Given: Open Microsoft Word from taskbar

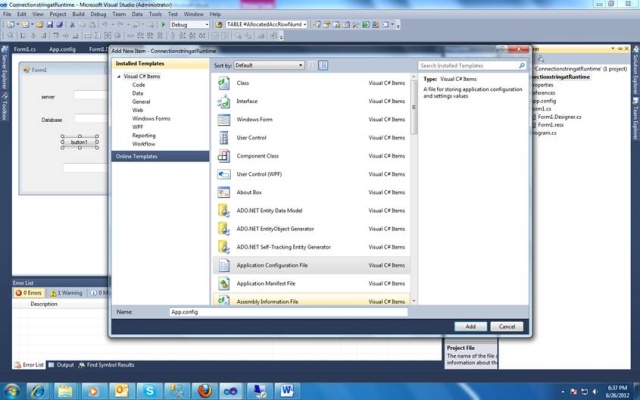Looking at the screenshot, I should click(287, 391).
